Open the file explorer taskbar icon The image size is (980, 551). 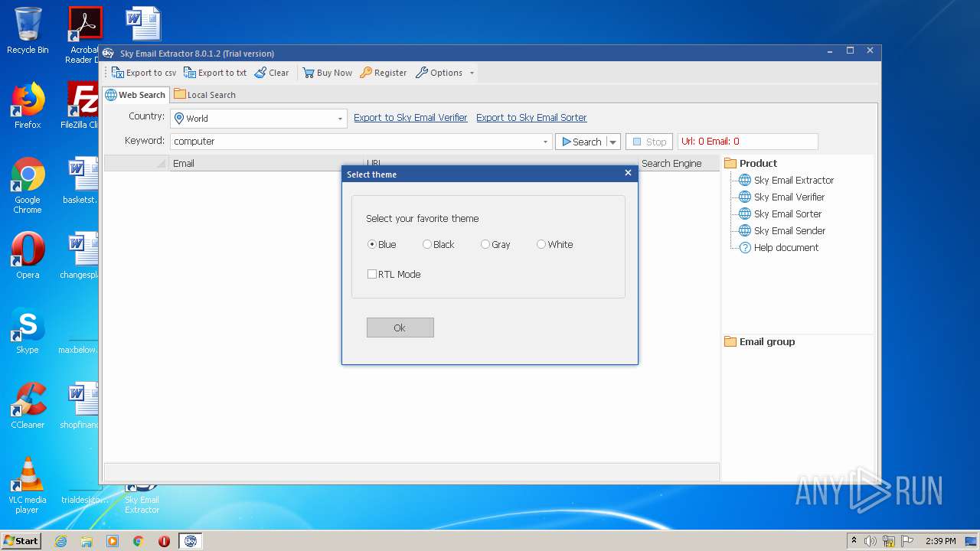[87, 541]
